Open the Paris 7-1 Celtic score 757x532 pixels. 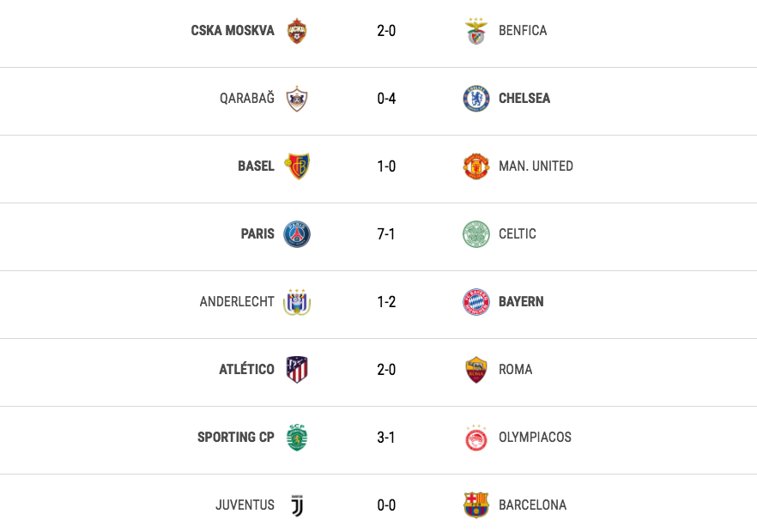pos(386,234)
